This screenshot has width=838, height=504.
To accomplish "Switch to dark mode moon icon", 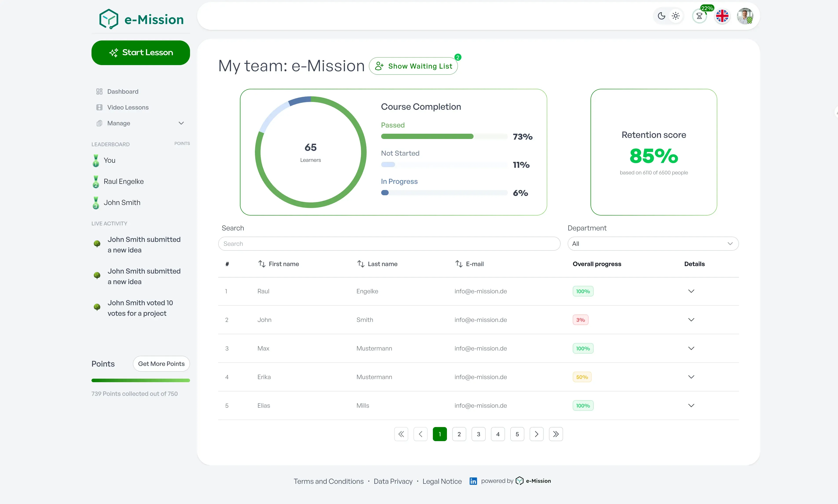I will point(661,16).
